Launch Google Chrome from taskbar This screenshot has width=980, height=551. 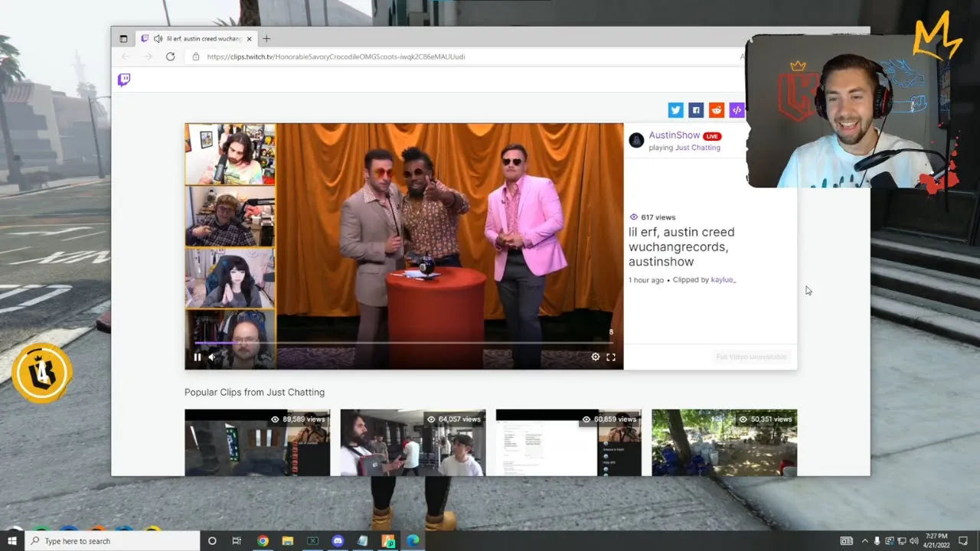pos(263,541)
